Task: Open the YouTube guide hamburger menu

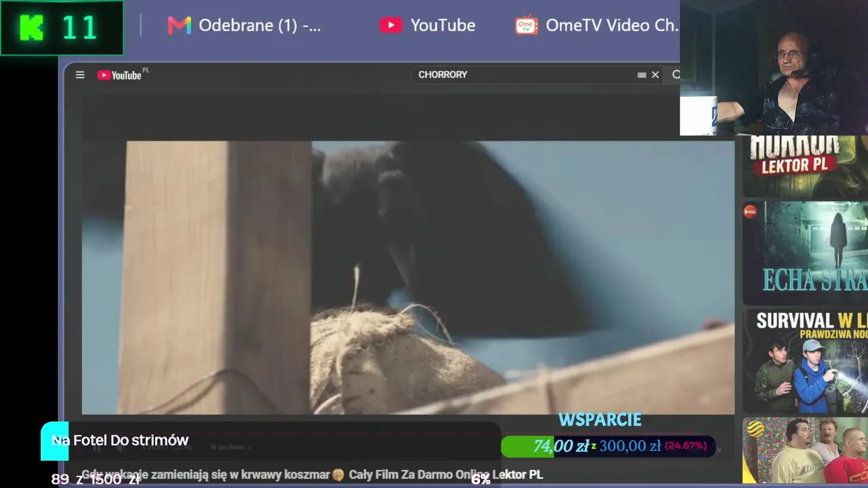Action: (x=80, y=75)
